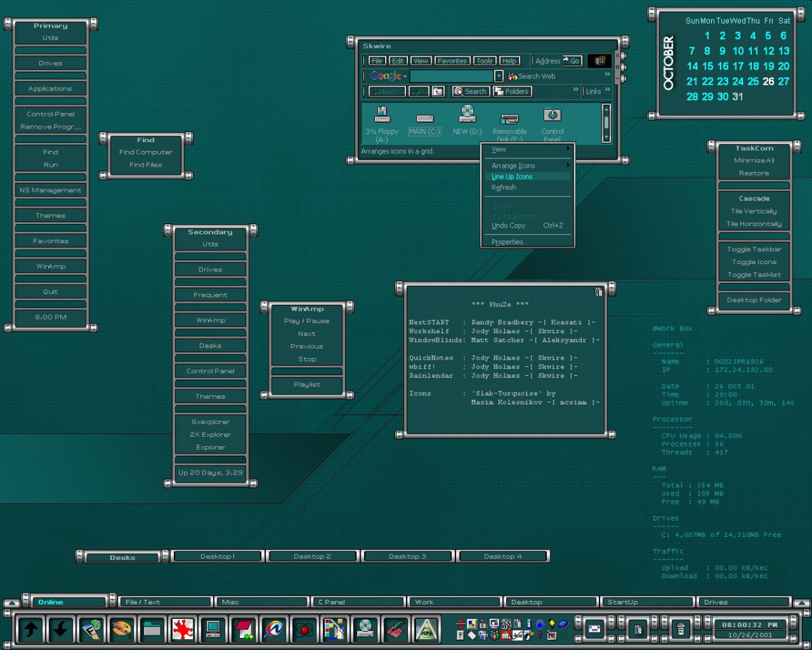Expand the Links toolbar chevron
812x650 pixels.
pyautogui.click(x=608, y=90)
